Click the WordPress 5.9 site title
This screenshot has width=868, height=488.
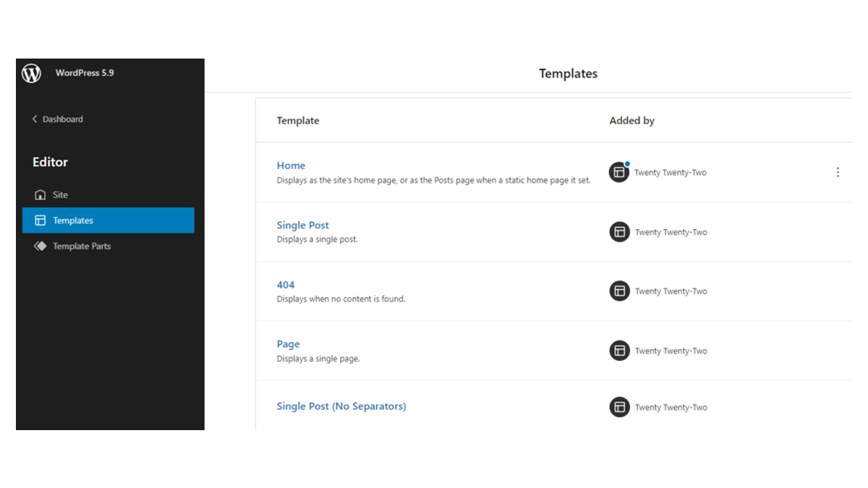85,73
